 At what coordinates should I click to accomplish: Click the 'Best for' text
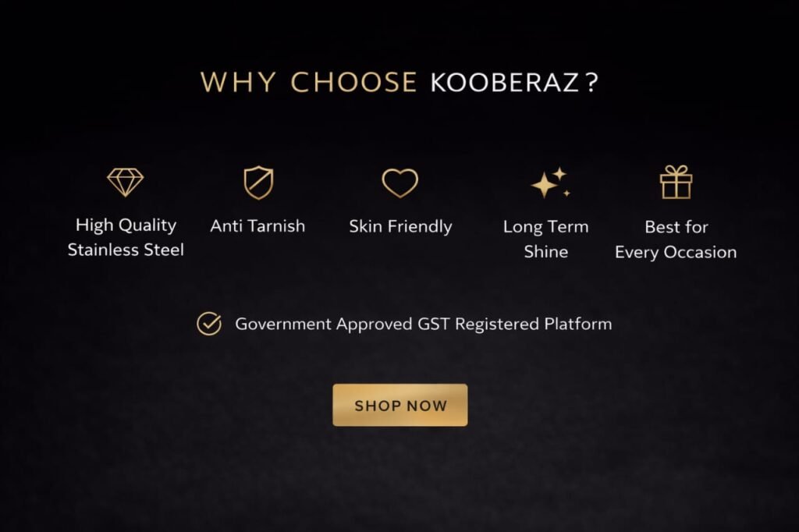click(676, 227)
